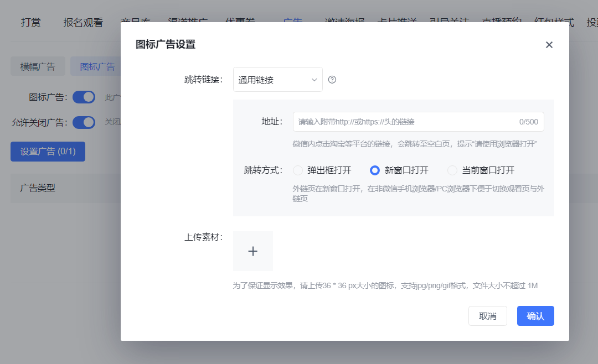This screenshot has width=598, height=364.
Task: Switch to the 横幅广告 tab
Action: pos(38,67)
